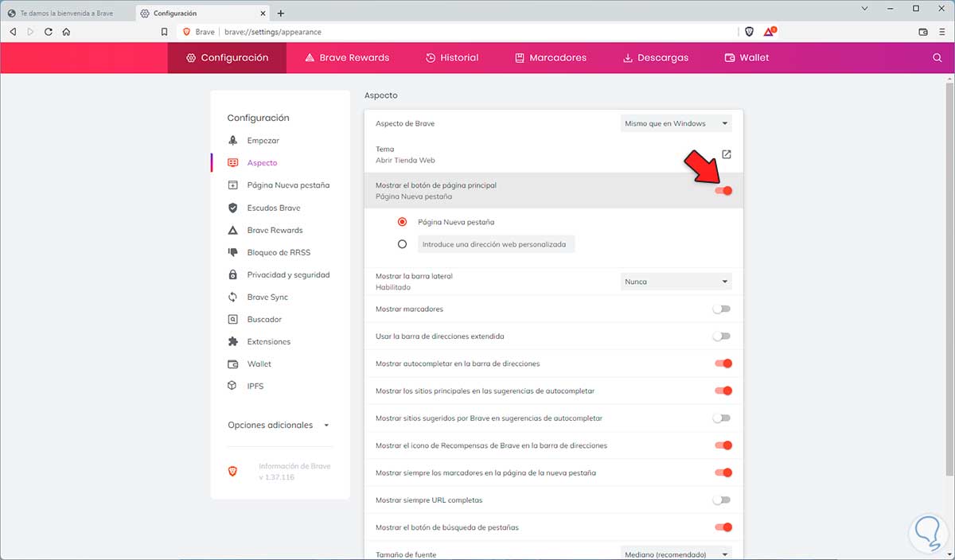Click the Brave logo next to Información de Brave
Screen dimensions: 955x560
pyautogui.click(x=232, y=472)
